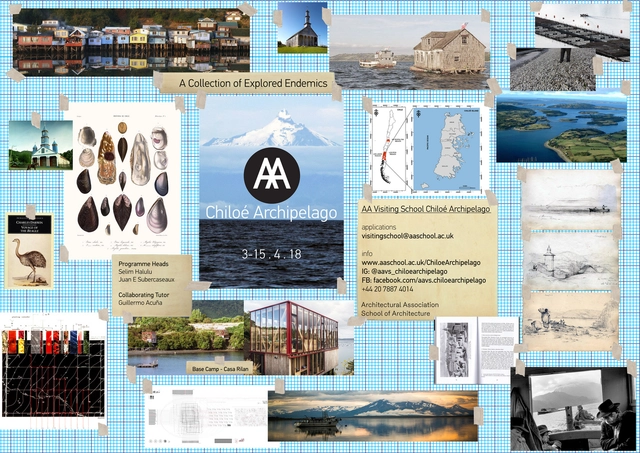Open the www.aaschool.ac.uk/ChiloeArchipelago link
The height and width of the screenshot is (453, 640).
[421, 262]
